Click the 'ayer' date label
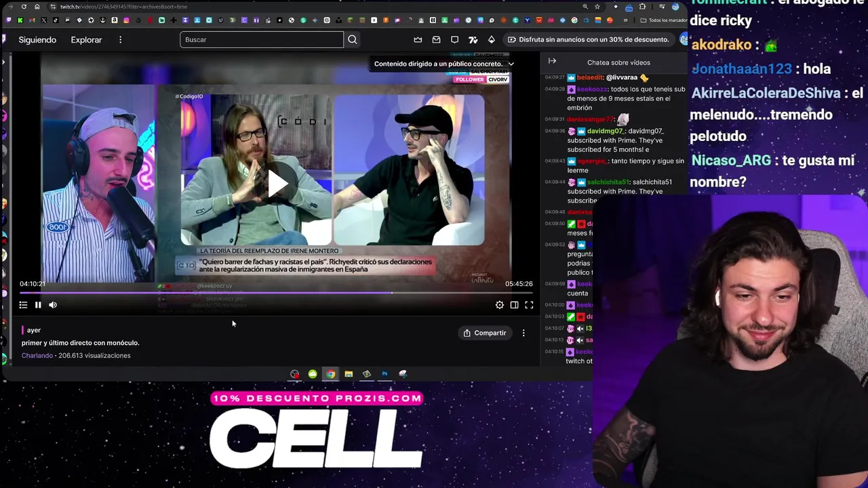The height and width of the screenshot is (488, 868). (x=34, y=330)
